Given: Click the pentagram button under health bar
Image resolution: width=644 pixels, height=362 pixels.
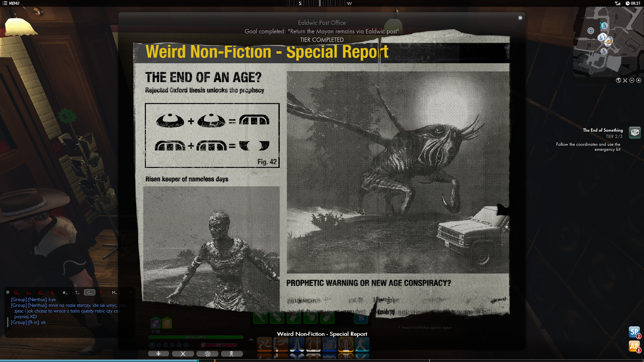Looking at the screenshot, I should click(x=207, y=354).
